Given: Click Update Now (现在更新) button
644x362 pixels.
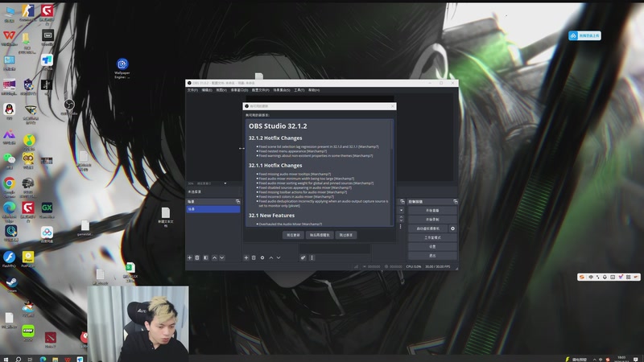Looking at the screenshot, I should [x=293, y=235].
